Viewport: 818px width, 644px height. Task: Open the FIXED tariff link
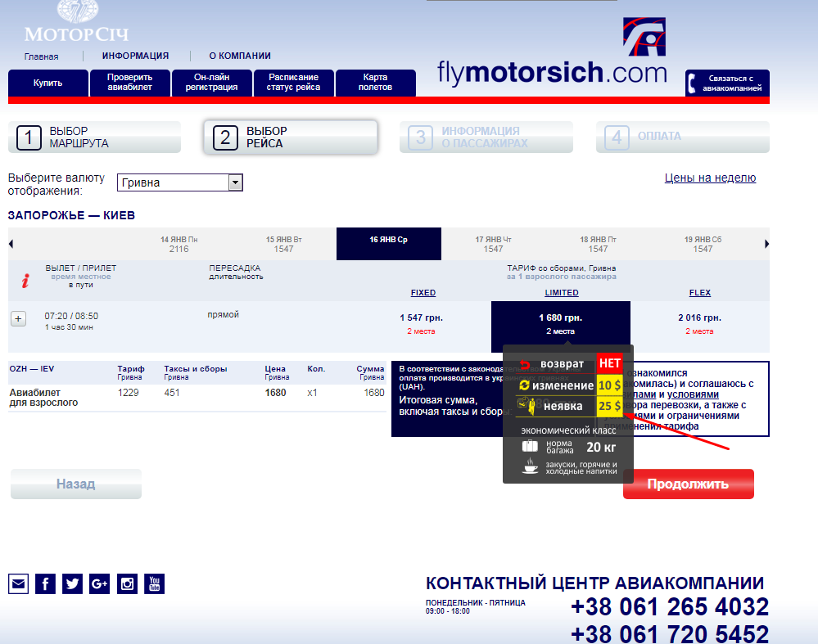(x=423, y=292)
